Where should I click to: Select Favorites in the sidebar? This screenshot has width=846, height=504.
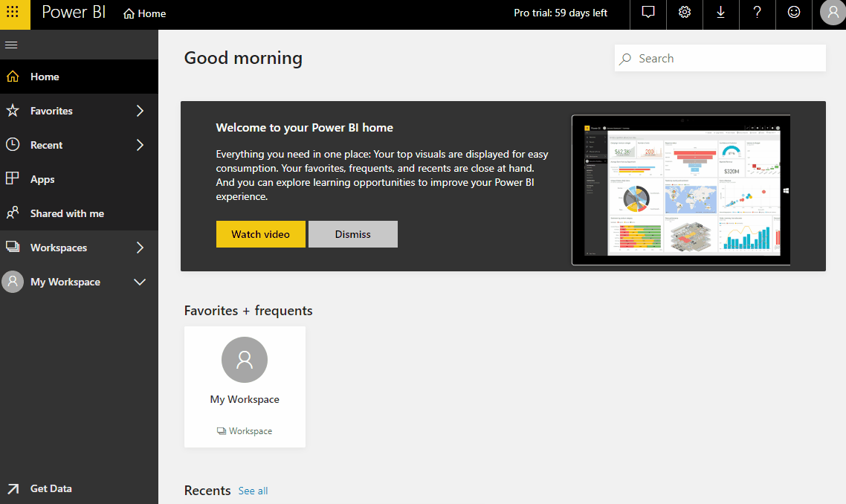click(52, 111)
